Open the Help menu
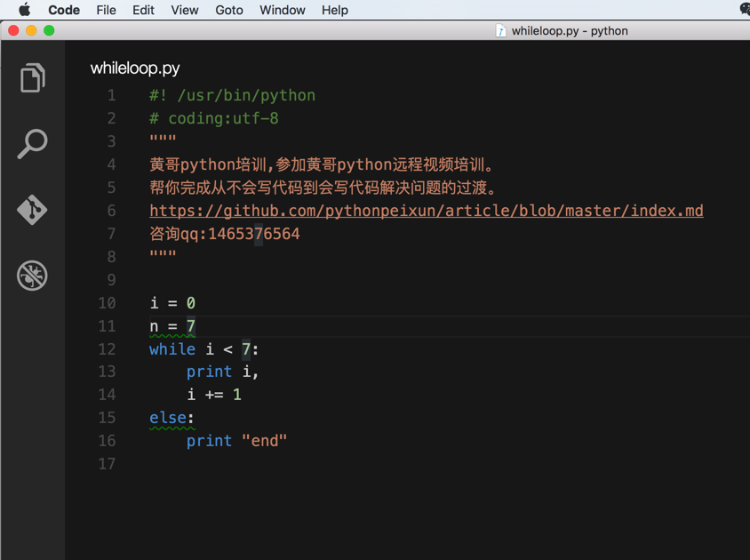The height and width of the screenshot is (560, 750). coord(335,10)
